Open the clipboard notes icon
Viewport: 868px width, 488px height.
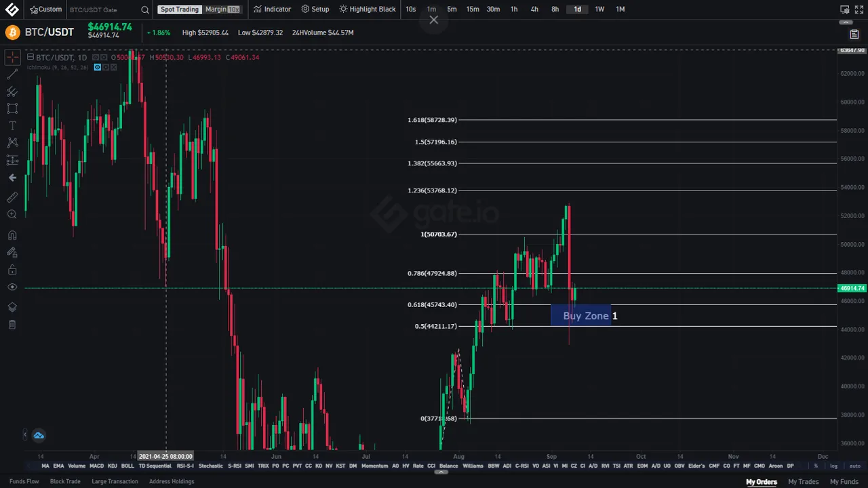coord(854,34)
